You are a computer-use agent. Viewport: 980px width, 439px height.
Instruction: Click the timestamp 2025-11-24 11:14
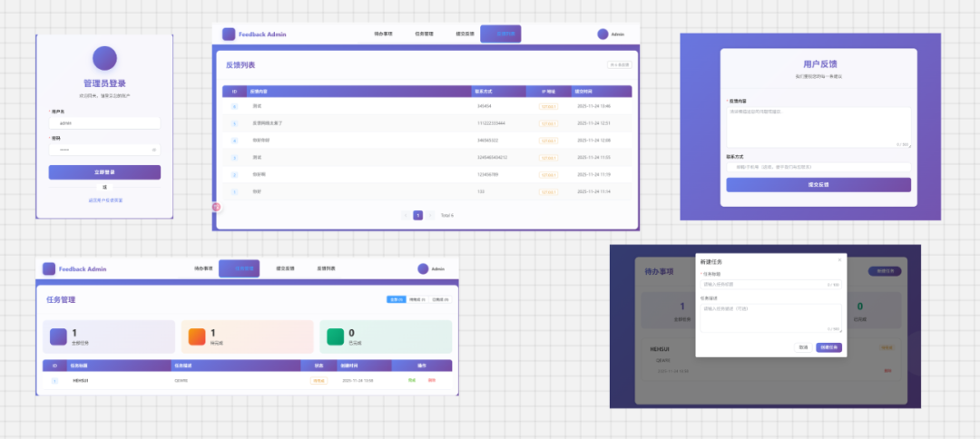(593, 191)
